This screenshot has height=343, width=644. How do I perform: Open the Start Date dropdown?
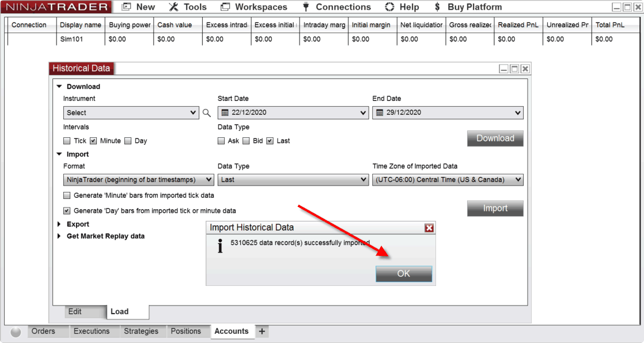293,112
